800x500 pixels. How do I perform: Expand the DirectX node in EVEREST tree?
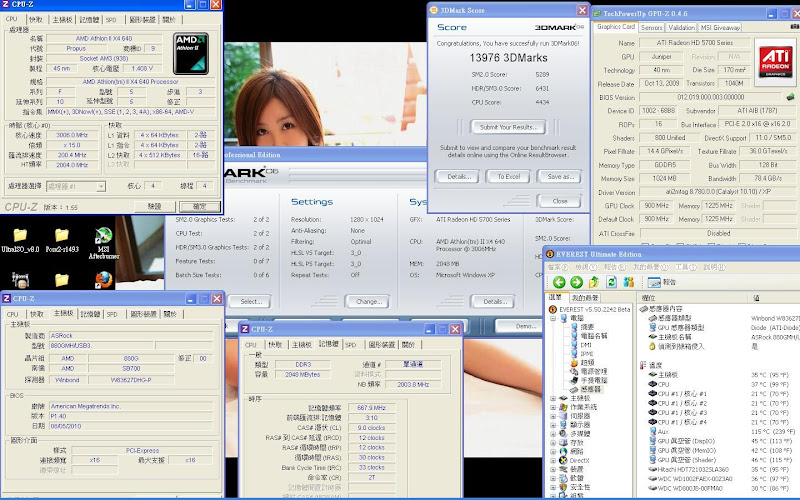click(x=553, y=460)
